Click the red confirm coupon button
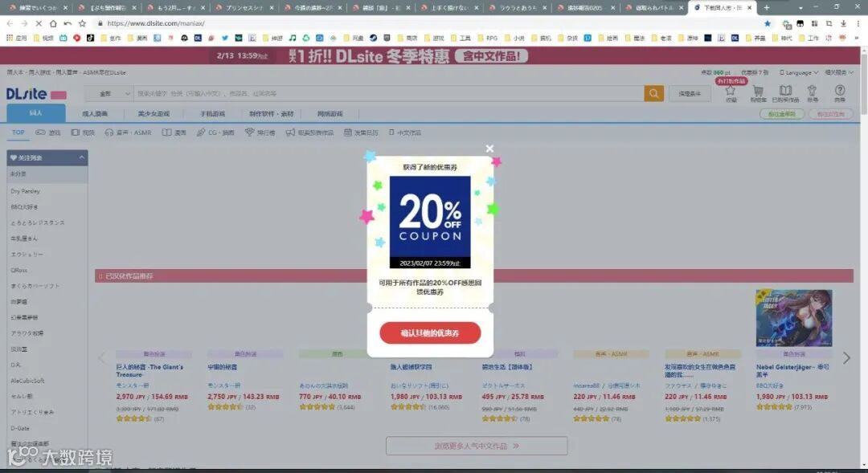The width and height of the screenshot is (868, 473). (x=430, y=333)
